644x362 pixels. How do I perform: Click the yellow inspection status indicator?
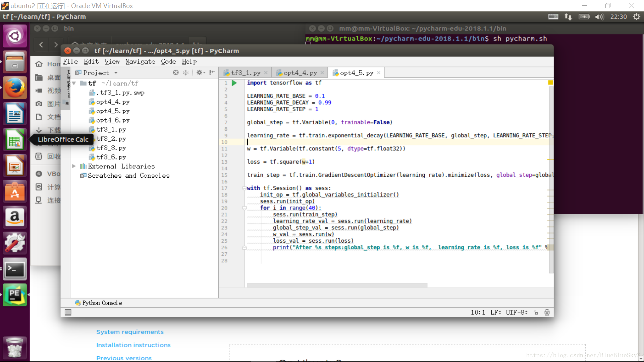[x=550, y=82]
